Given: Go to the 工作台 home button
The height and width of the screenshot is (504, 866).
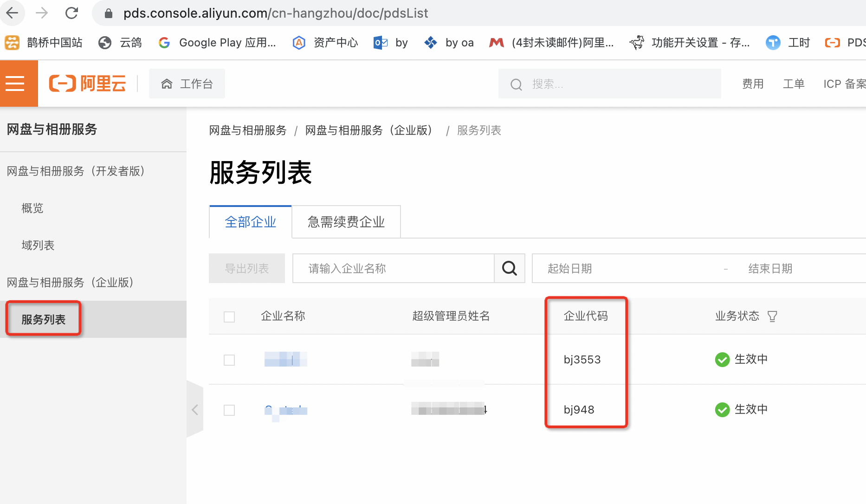Looking at the screenshot, I should pos(187,84).
